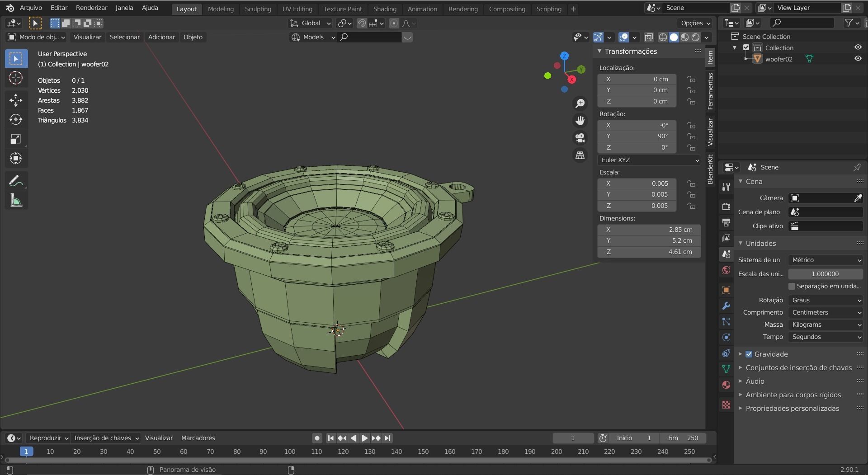The width and height of the screenshot is (868, 475).
Task: Open the Object properties tab icon
Action: [726, 290]
